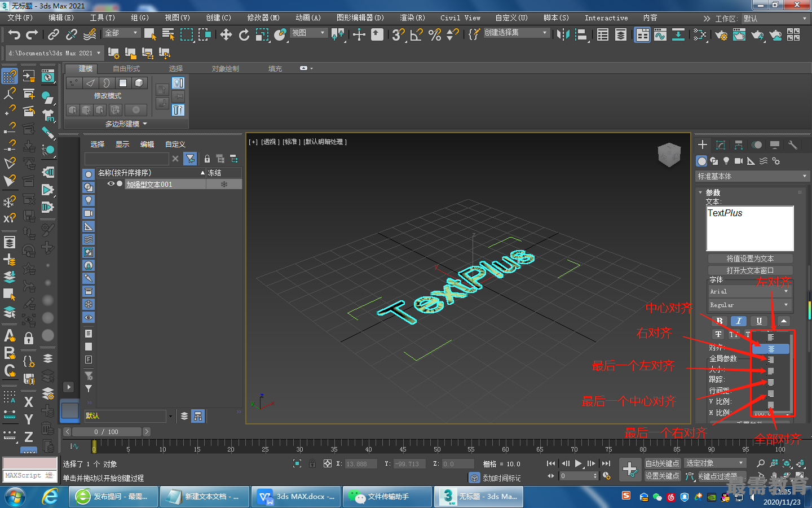
Task: Toggle the Layer Explorer icon
Action: click(x=621, y=34)
